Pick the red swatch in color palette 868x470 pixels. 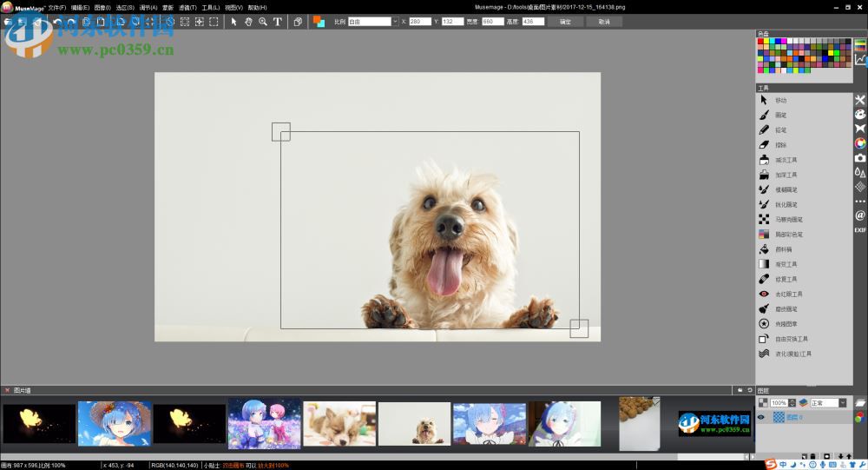pyautogui.click(x=761, y=41)
